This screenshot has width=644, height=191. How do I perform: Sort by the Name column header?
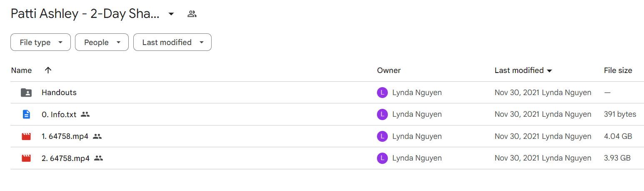point(21,70)
